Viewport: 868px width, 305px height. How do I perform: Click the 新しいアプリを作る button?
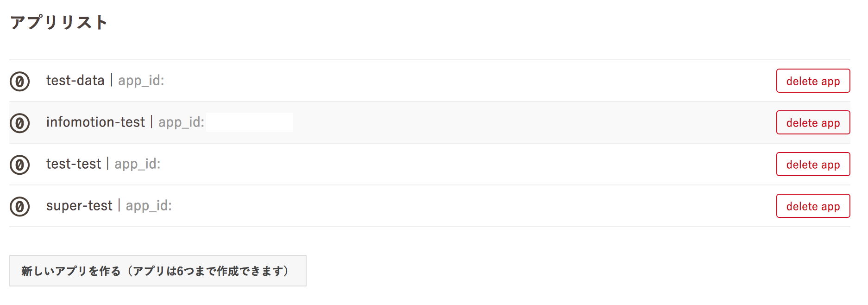click(157, 271)
